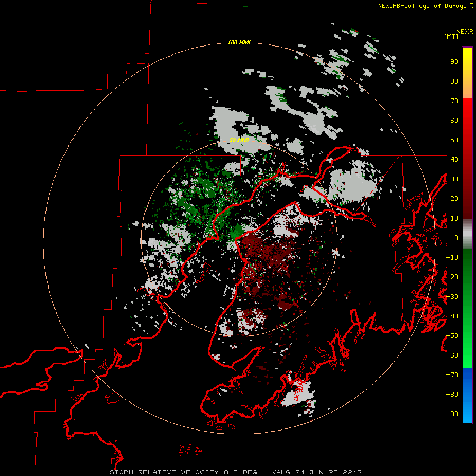Screen dimensions: 476x476
Task: Click the 90 value on velocity scale
Action: pos(454,62)
